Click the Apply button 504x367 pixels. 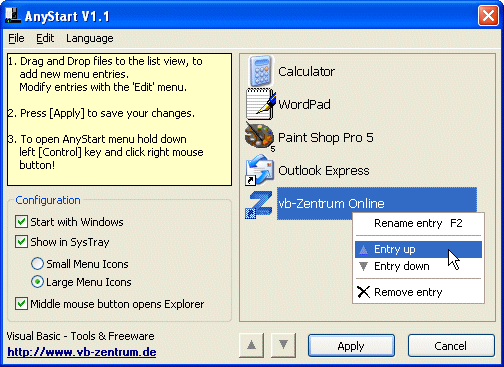pyautogui.click(x=351, y=346)
